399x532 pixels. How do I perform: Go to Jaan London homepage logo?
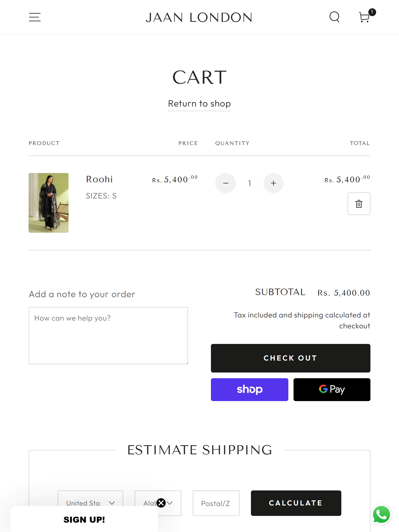pyautogui.click(x=199, y=17)
